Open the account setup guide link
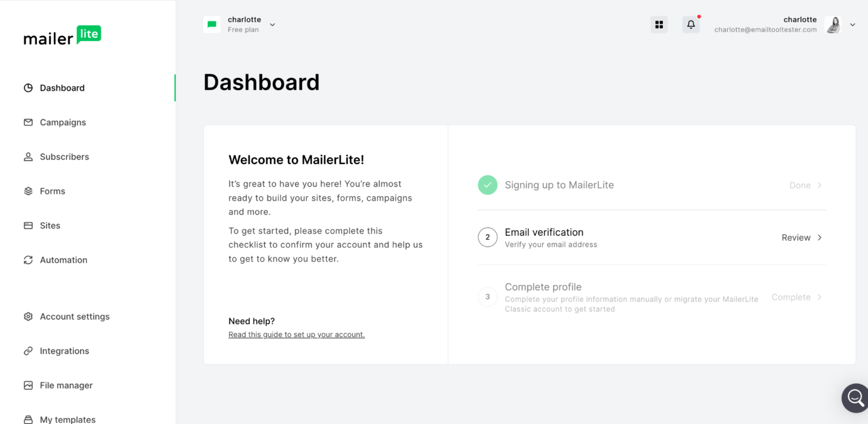 tap(296, 334)
